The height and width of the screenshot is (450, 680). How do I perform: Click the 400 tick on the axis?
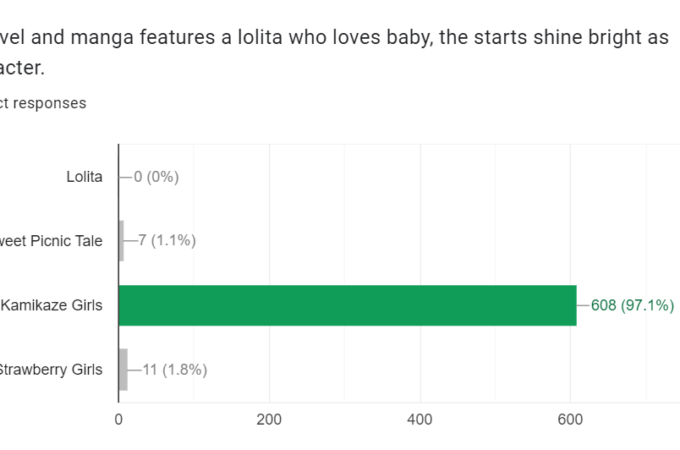pyautogui.click(x=420, y=420)
